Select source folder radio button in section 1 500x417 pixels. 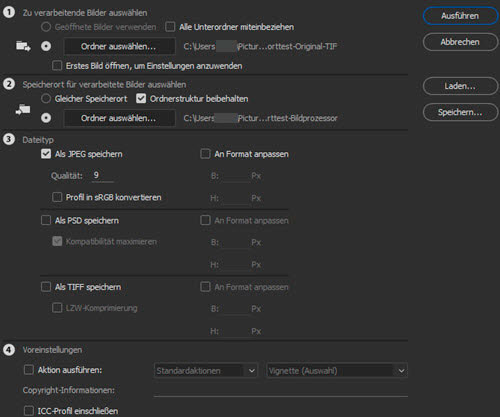pyautogui.click(x=46, y=46)
